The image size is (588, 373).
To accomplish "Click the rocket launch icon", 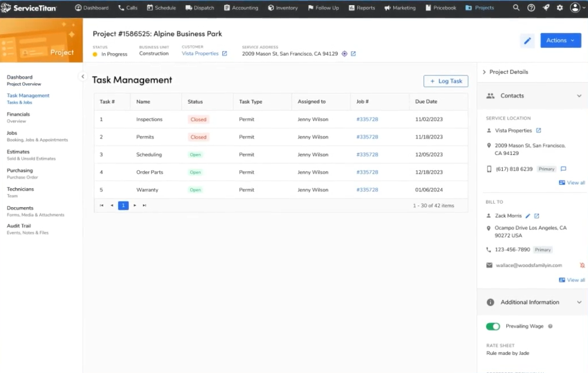I will coord(546,7).
